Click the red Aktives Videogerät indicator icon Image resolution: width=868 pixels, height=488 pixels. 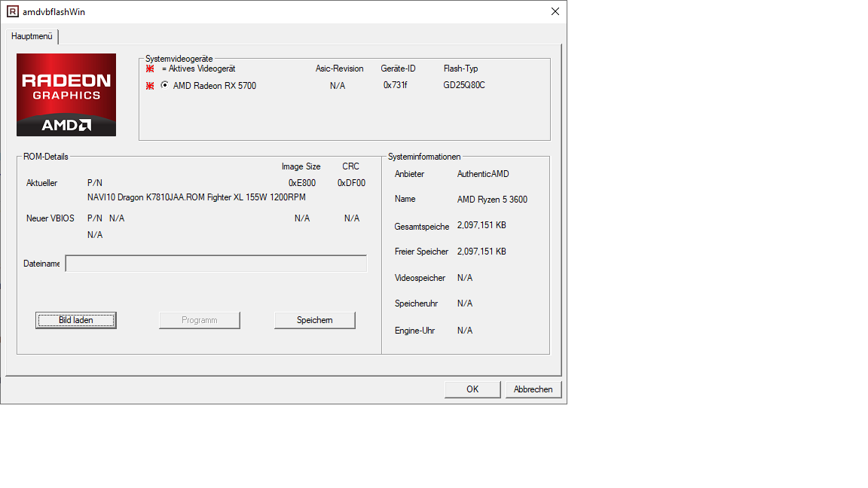point(149,69)
